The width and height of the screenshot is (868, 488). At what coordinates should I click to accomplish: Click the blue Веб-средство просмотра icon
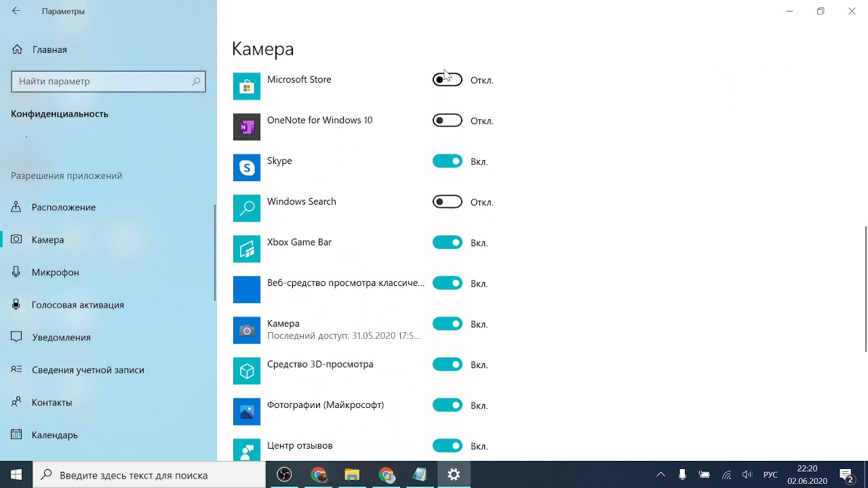pos(247,289)
